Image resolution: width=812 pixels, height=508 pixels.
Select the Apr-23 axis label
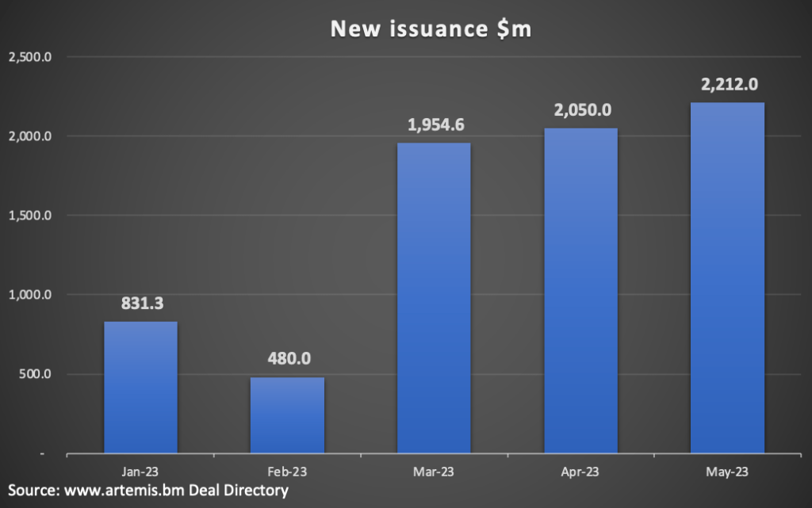[580, 472]
